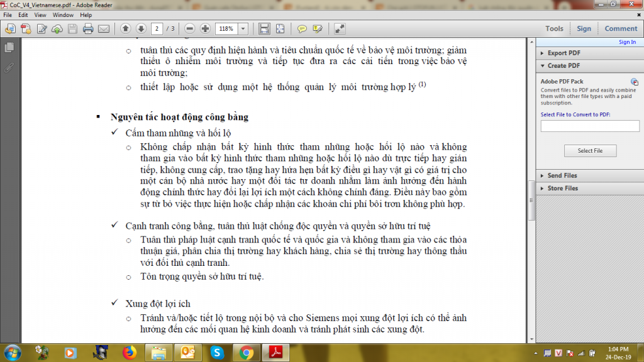Open Outlook from the taskbar
This screenshot has height=362, width=644.
click(187, 353)
